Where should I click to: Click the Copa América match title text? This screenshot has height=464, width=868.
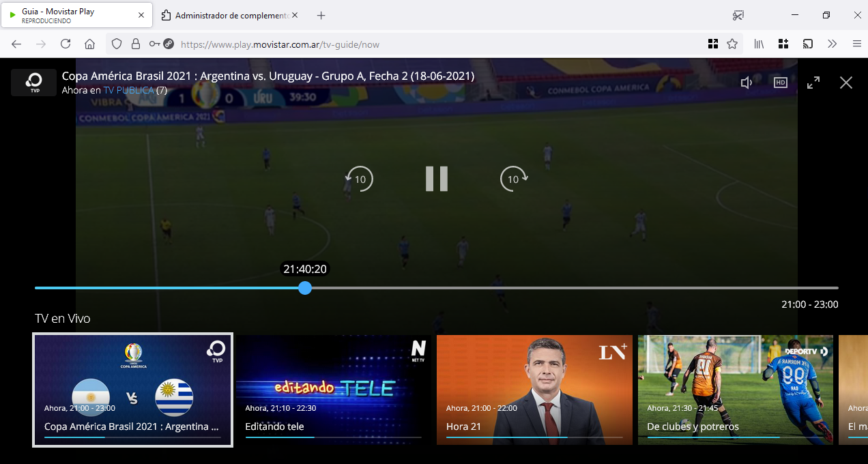(x=268, y=76)
